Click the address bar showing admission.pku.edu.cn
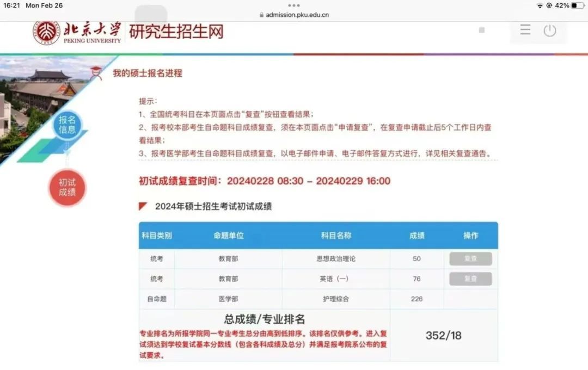This screenshot has height=370, width=588. (x=294, y=15)
